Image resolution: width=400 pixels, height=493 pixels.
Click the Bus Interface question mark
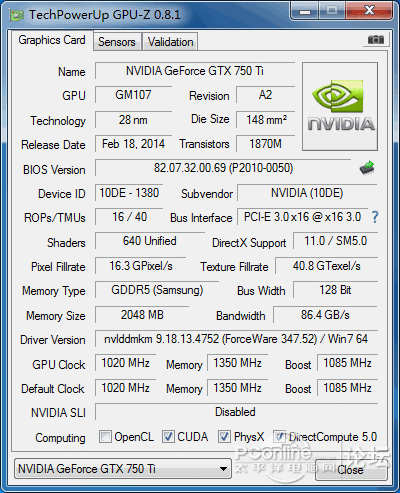[375, 217]
